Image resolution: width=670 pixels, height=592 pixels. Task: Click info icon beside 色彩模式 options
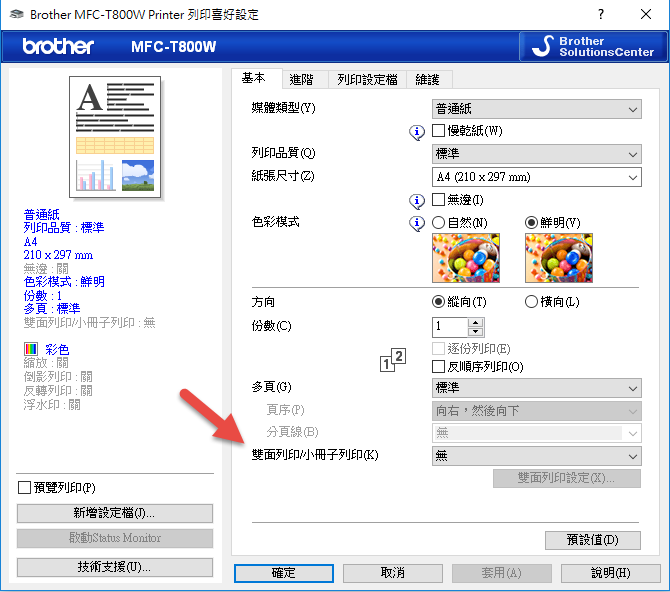(x=417, y=223)
